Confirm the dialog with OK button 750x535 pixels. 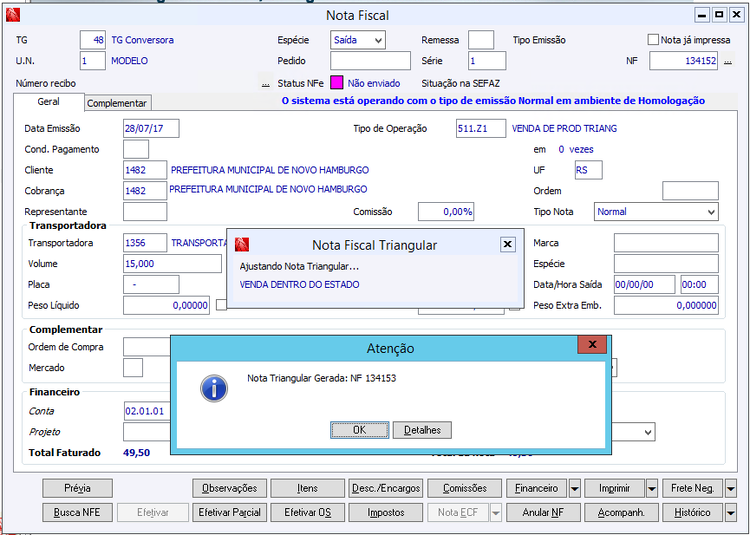360,430
